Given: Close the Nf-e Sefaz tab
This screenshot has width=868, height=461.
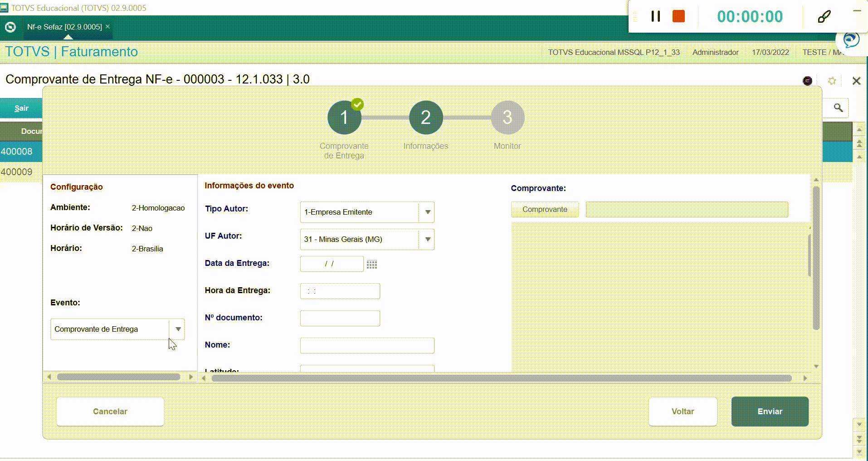Looking at the screenshot, I should pos(108,27).
